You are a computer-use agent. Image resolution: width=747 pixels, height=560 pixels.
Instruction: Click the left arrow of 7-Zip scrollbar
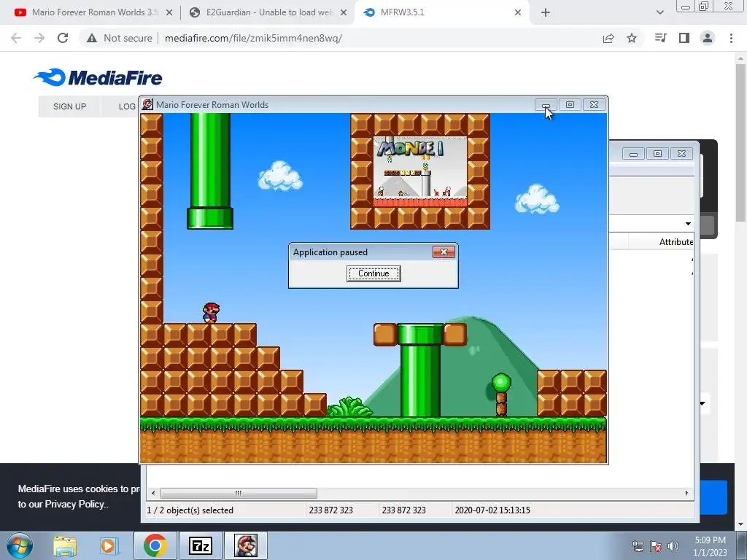(x=153, y=493)
